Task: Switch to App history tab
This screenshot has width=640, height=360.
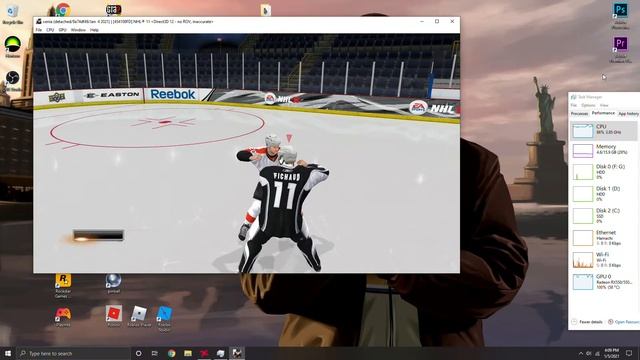Action: [x=628, y=113]
